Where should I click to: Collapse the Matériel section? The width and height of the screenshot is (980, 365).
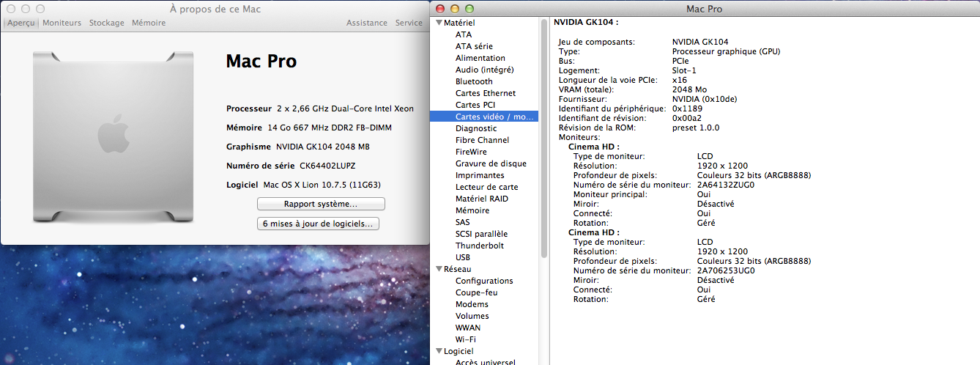coord(439,23)
